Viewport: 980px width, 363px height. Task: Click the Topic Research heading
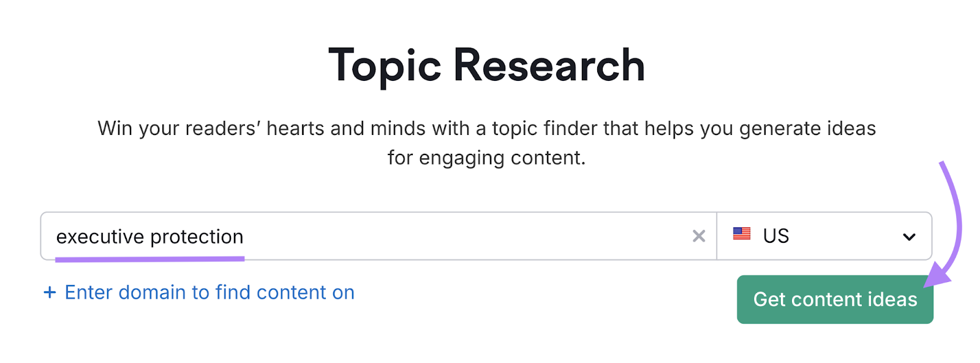487,64
